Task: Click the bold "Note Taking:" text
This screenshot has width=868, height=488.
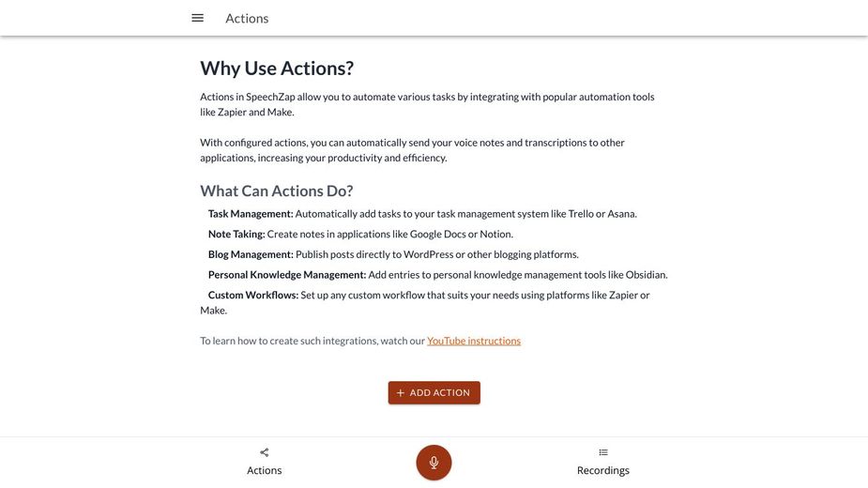Action: tap(236, 235)
